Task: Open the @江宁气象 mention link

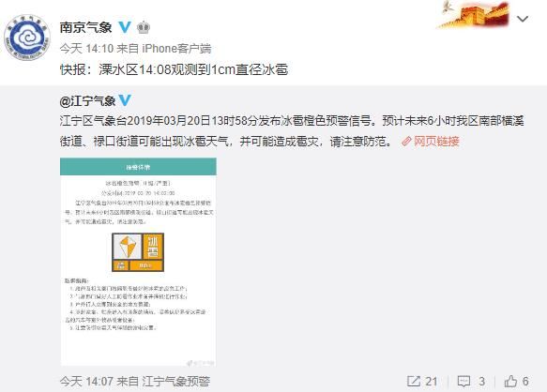Action: (x=87, y=101)
